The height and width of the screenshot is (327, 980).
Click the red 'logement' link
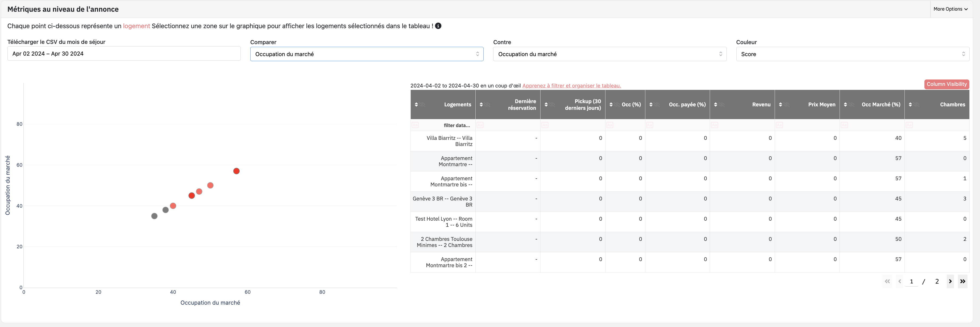(x=136, y=26)
